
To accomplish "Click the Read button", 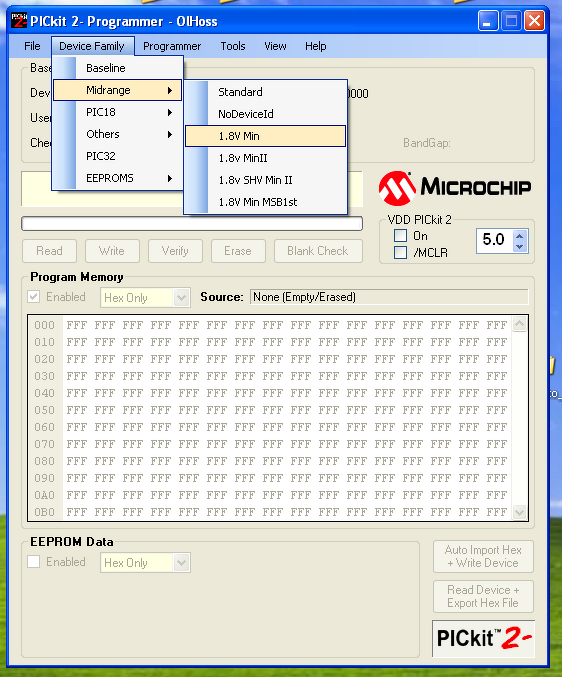I will [49, 251].
